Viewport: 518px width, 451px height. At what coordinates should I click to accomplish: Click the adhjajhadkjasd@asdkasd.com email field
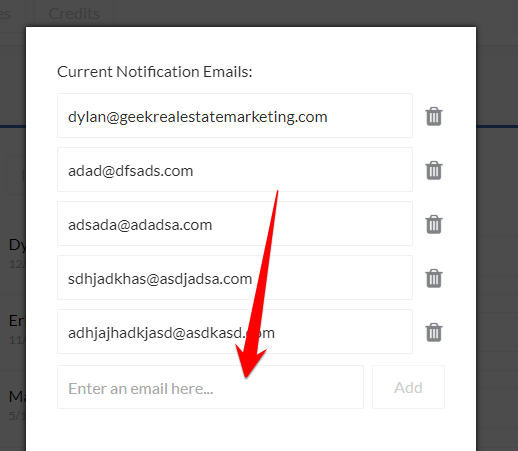click(x=235, y=332)
